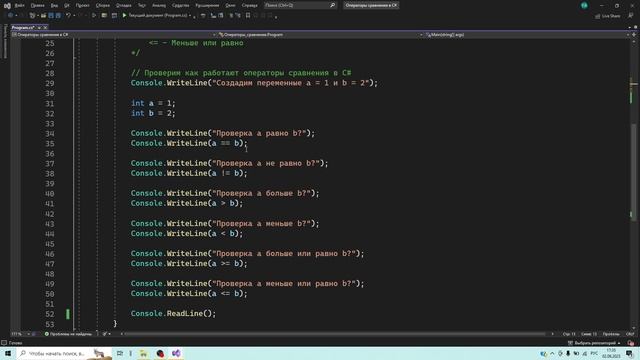Screen dimensions: 640x360
Task: Open the red circular app in taskbar
Action: (160, 353)
